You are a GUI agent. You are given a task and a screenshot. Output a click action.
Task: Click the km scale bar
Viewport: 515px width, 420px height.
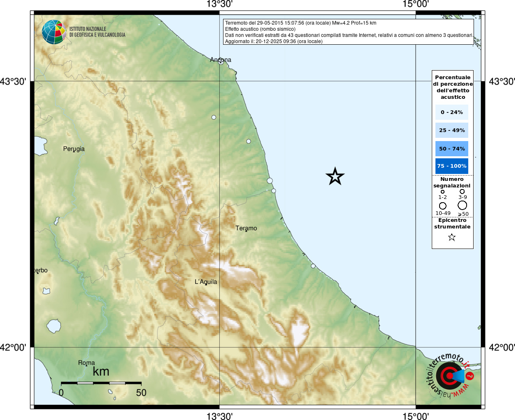[x=101, y=383]
